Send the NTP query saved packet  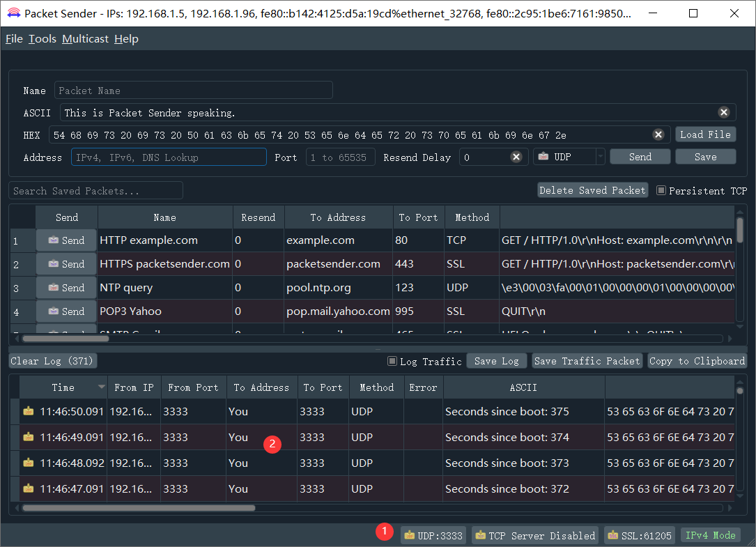coord(66,288)
